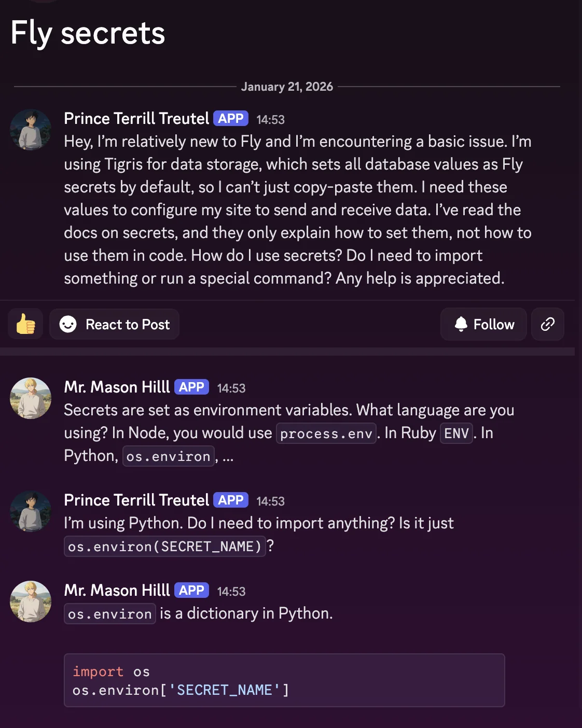Open the January 21, 2026 date divider
582x728 pixels.
point(287,86)
